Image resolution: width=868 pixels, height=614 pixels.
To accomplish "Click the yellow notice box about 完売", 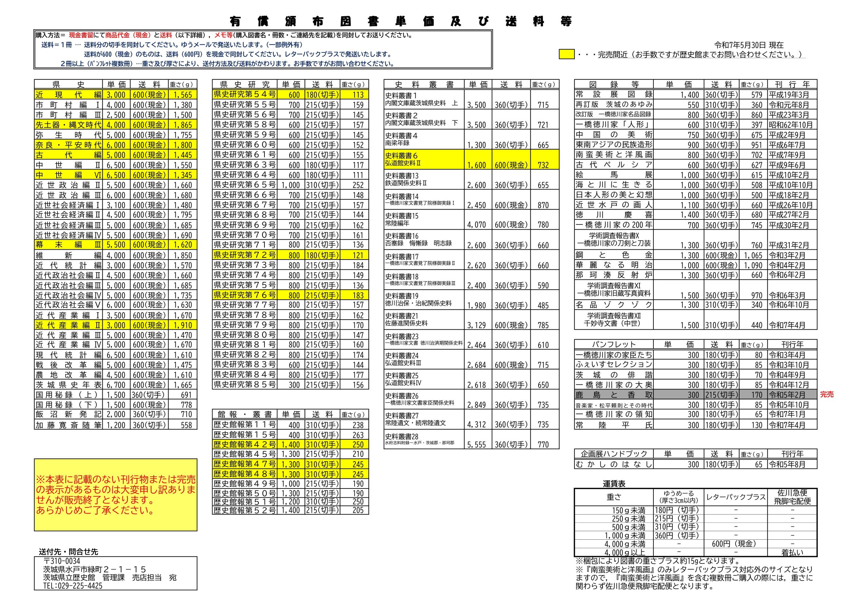I will pyautogui.click(x=116, y=495).
